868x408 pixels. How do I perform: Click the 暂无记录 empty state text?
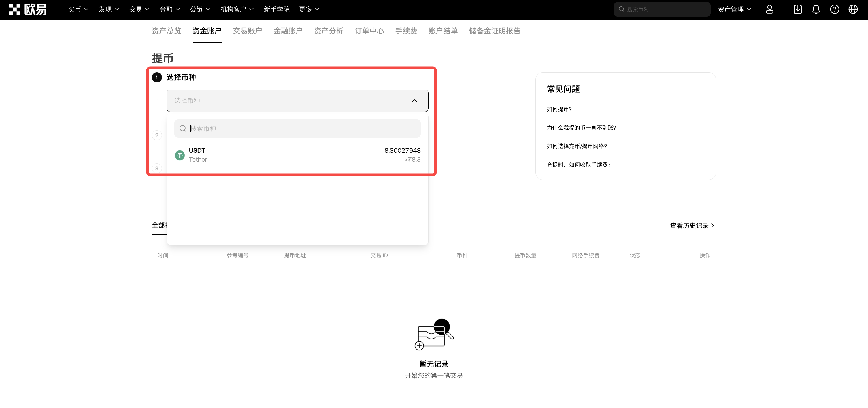coord(434,364)
